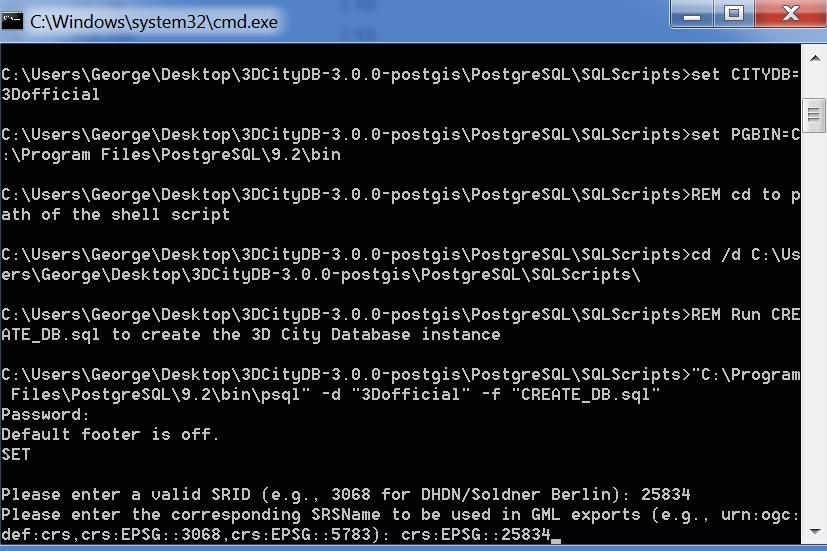Click the "DHDN/Soldner Berlin" example text
Viewport: 827px width, 551px height.
click(516, 495)
